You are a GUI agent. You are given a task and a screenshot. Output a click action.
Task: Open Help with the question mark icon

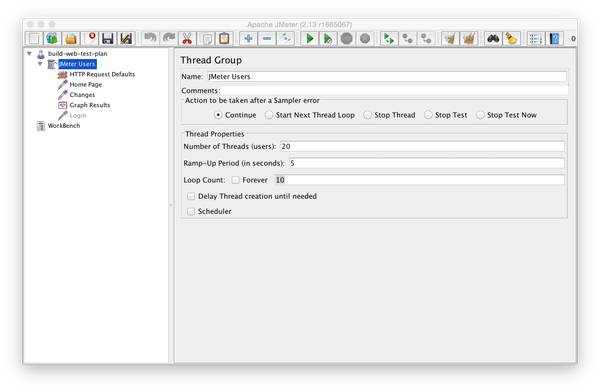pyautogui.click(x=554, y=39)
